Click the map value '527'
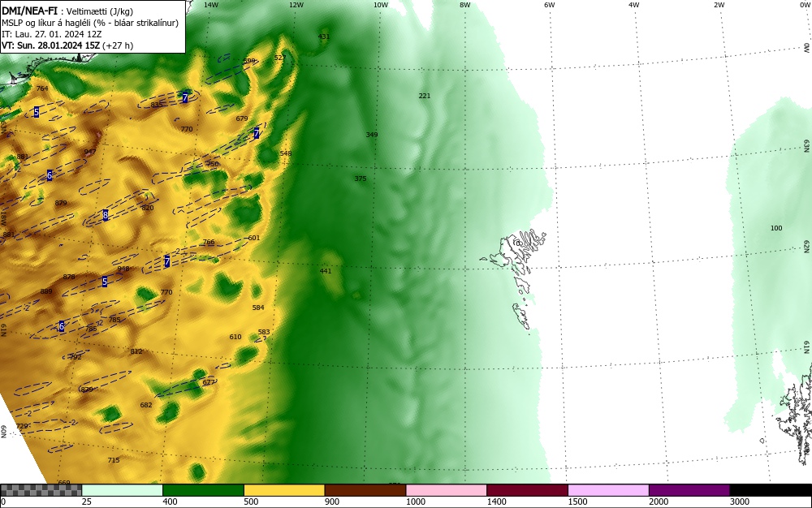 (x=279, y=58)
